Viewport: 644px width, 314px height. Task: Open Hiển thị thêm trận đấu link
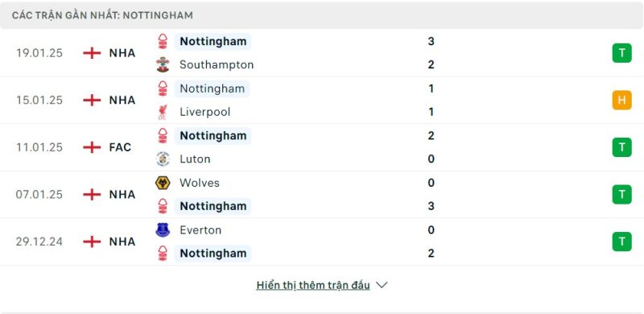point(313,285)
